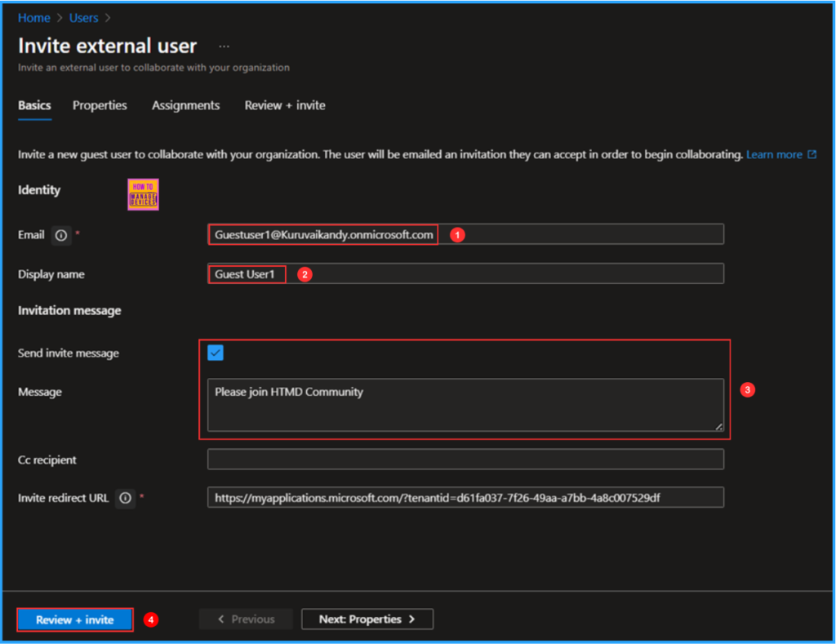836x644 pixels.
Task: Click Next: Properties
Action: (x=367, y=619)
